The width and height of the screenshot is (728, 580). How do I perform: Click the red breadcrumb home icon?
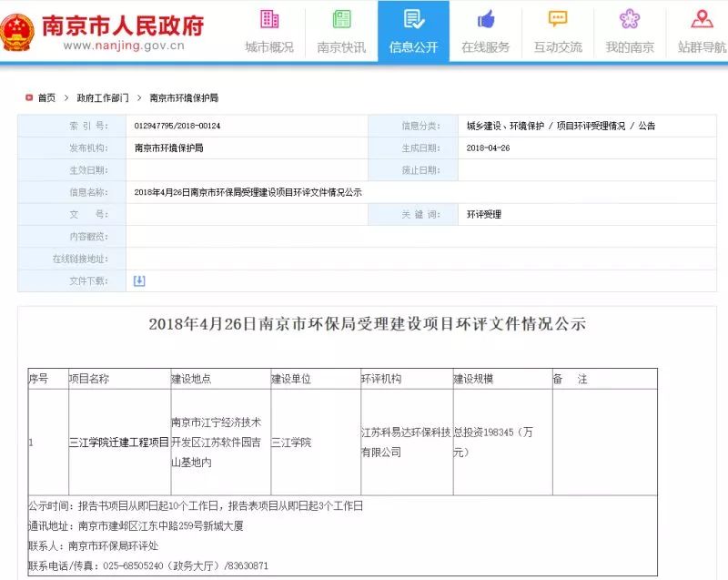[29, 97]
